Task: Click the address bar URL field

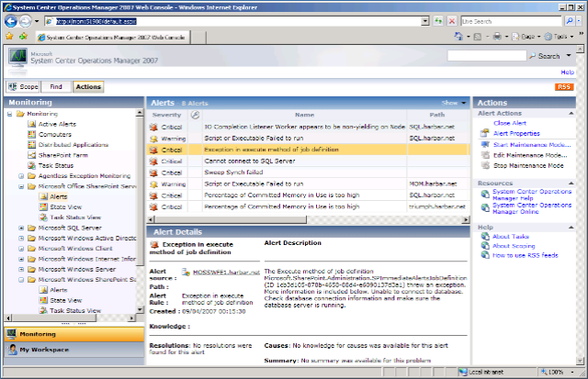Action: 237,21
